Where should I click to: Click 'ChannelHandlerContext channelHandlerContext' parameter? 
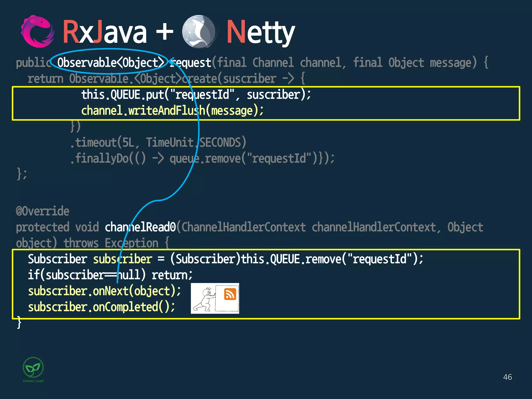(309, 227)
